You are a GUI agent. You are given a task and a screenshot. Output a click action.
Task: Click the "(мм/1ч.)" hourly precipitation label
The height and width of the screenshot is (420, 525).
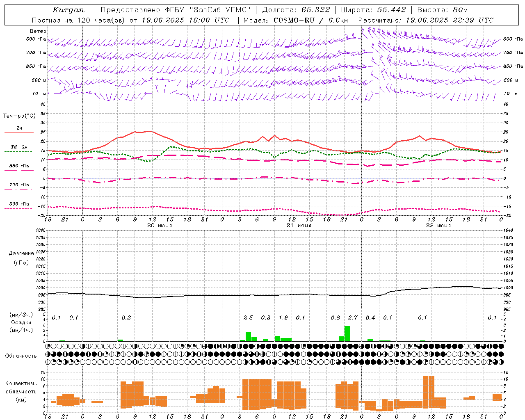21,330
